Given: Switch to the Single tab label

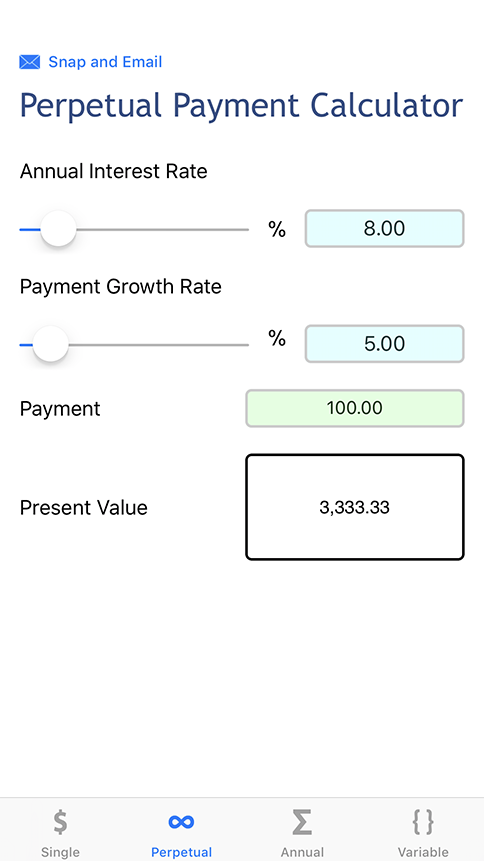Looking at the screenshot, I should (x=60, y=852).
